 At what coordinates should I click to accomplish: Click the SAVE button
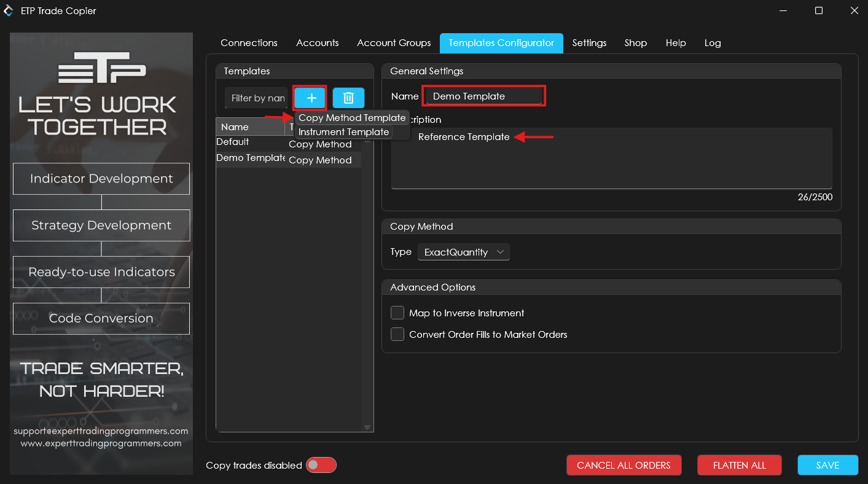(827, 465)
